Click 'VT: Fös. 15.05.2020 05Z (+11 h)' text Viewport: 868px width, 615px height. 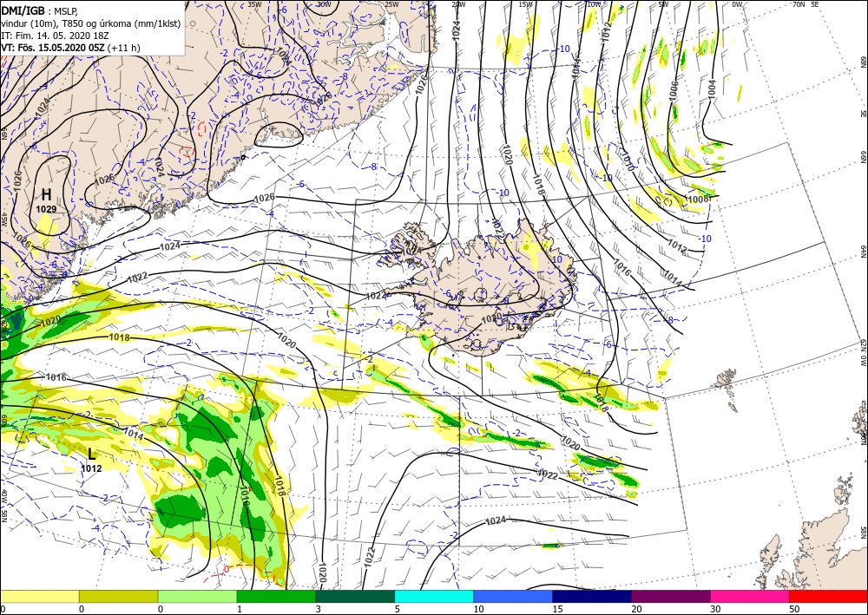click(x=70, y=48)
